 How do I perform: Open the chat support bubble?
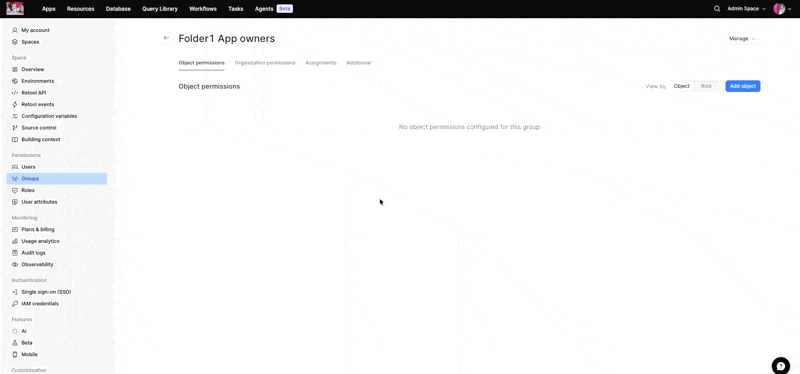[x=781, y=365]
